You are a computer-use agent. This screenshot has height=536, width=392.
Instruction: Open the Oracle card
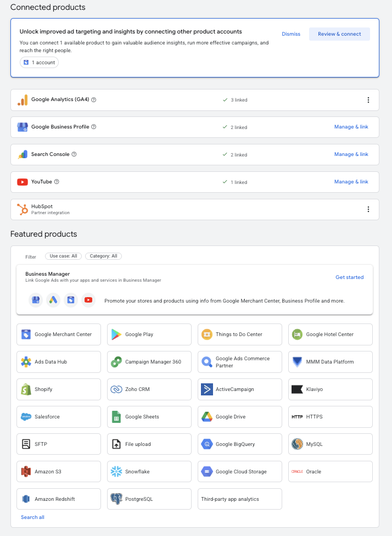(331, 472)
